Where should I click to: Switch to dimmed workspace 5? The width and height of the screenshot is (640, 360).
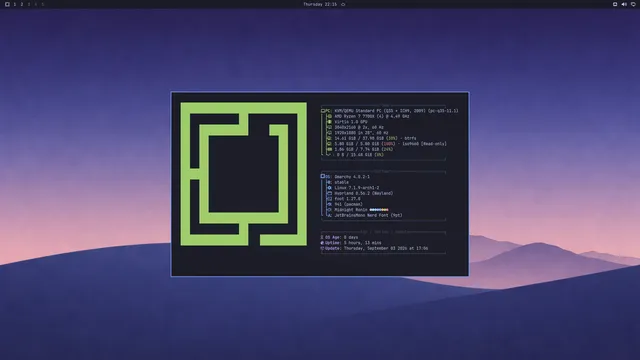coord(42,4)
